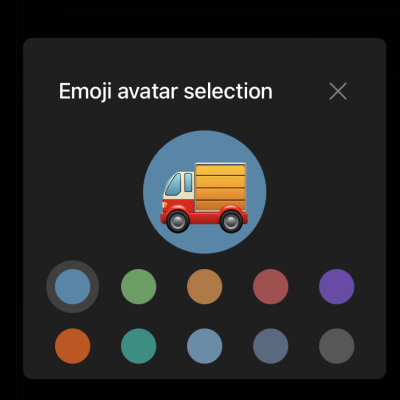Pick the teal color swatch
Viewport: 400px width, 400px height.
(x=138, y=346)
